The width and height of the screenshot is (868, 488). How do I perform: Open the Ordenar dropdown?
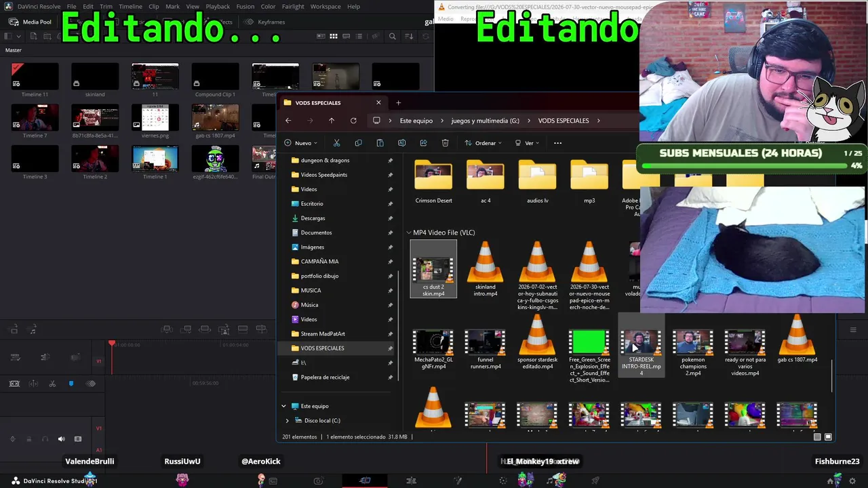point(484,143)
